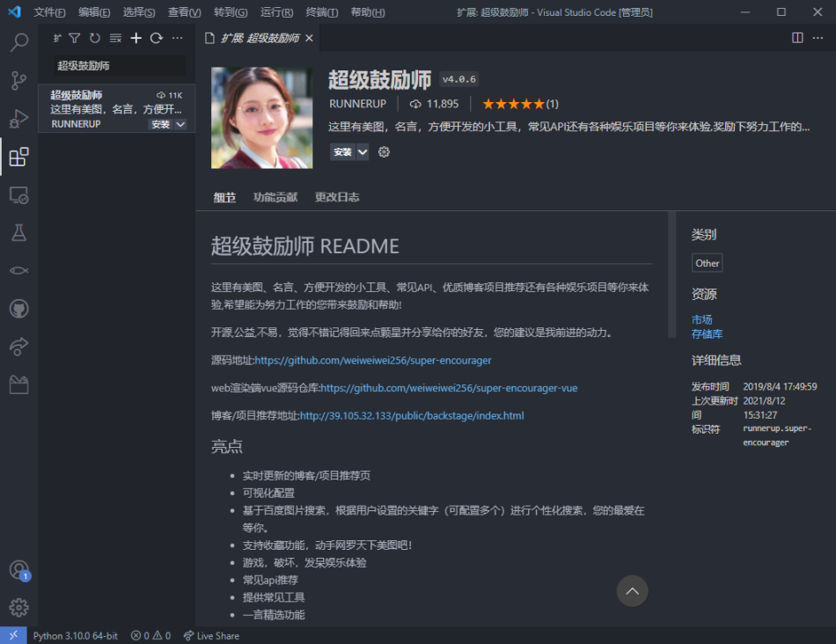Viewport: 836px width, 644px height.
Task: Click the README vertical scrollbar
Action: 671,275
